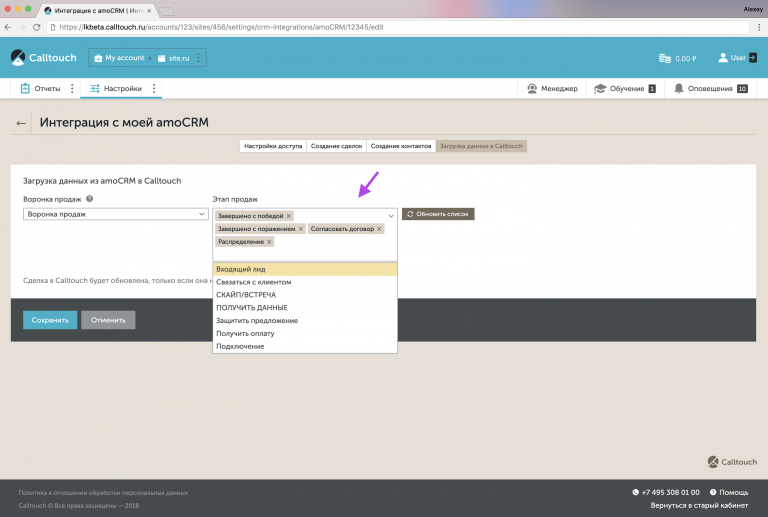The height and width of the screenshot is (517, 768).
Task: Open Помощь help link
Action: (x=729, y=493)
